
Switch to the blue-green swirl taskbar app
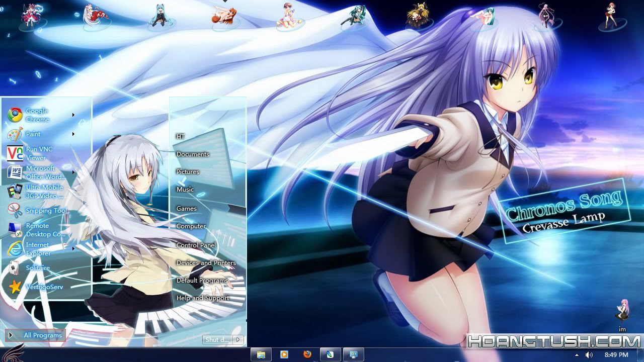coord(331,354)
